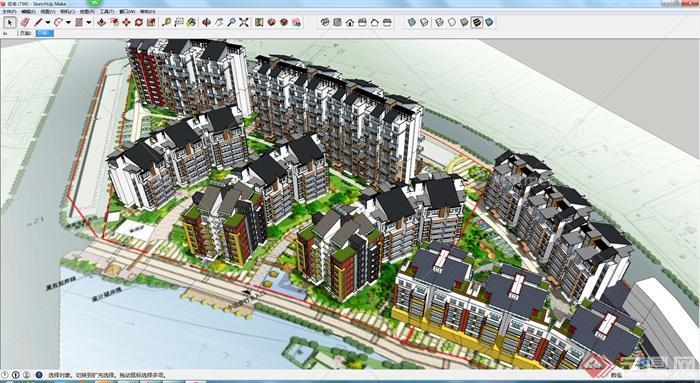Select the Tape Measure tool

pos(167,22)
